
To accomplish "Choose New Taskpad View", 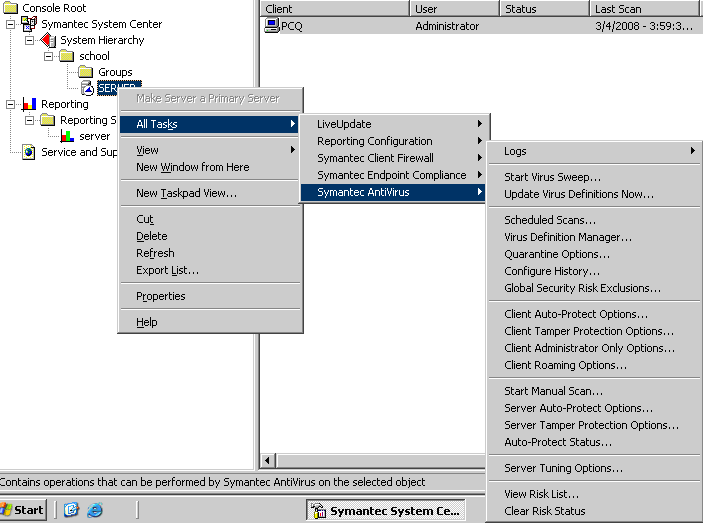I will click(x=210, y=193).
